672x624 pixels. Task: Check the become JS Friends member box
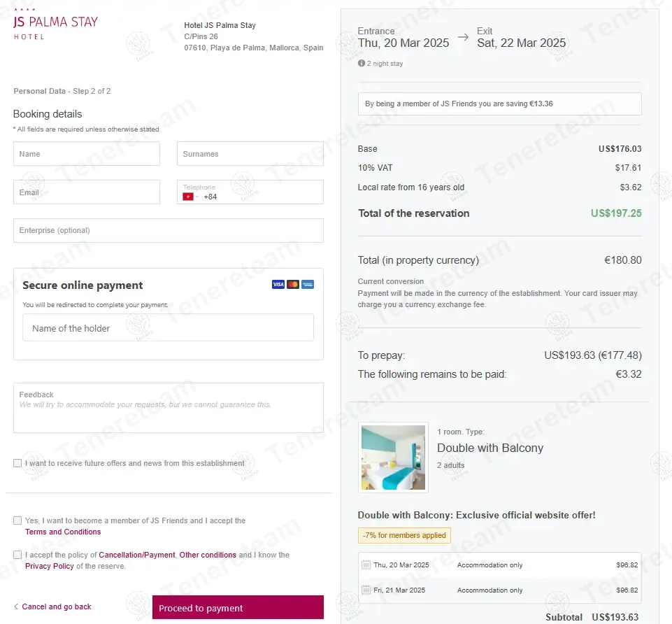17,520
